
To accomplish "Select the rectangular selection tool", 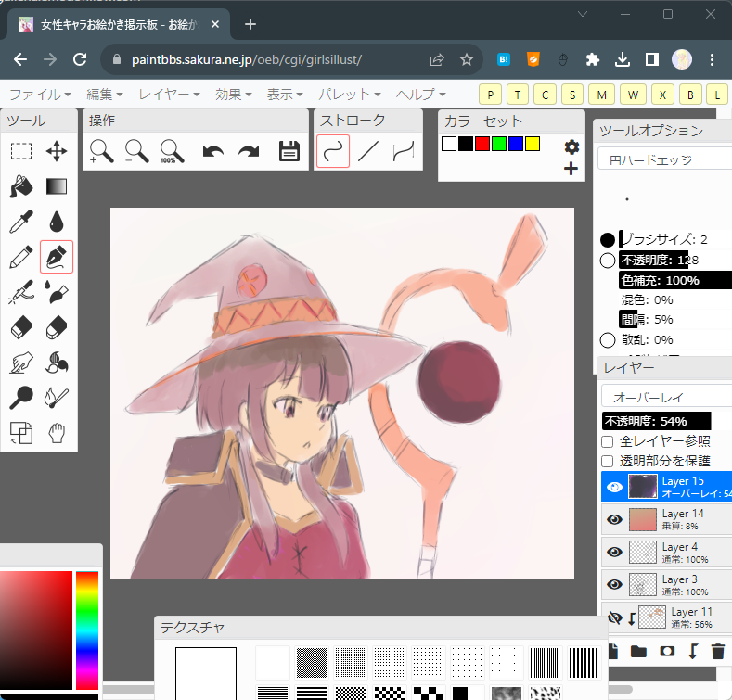I will (x=21, y=151).
